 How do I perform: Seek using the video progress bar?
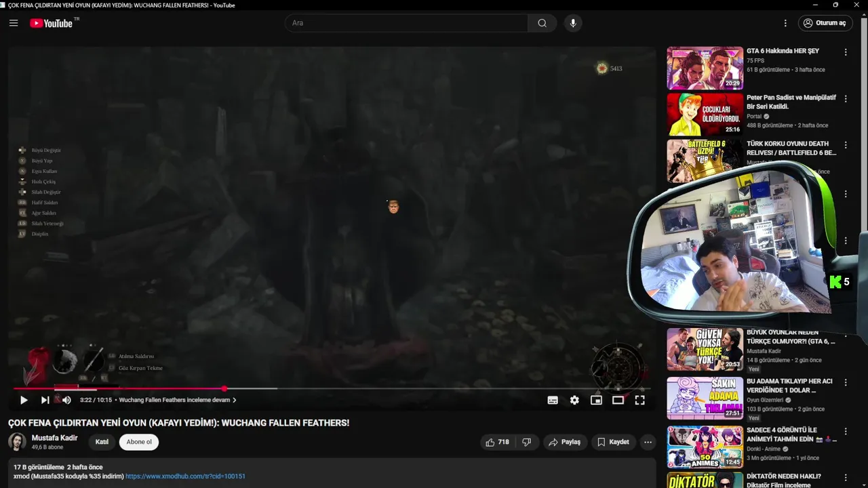coord(332,388)
